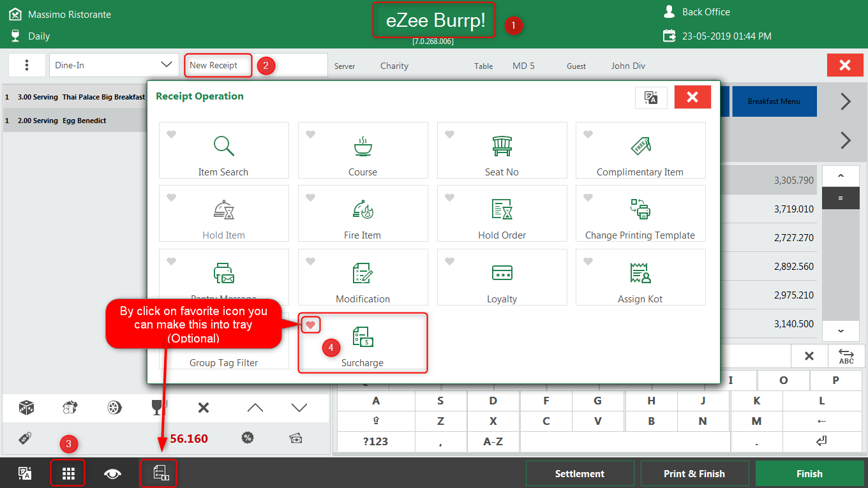The width and height of the screenshot is (868, 488).
Task: Toggle the ABC keyboard switch button
Action: [846, 357]
